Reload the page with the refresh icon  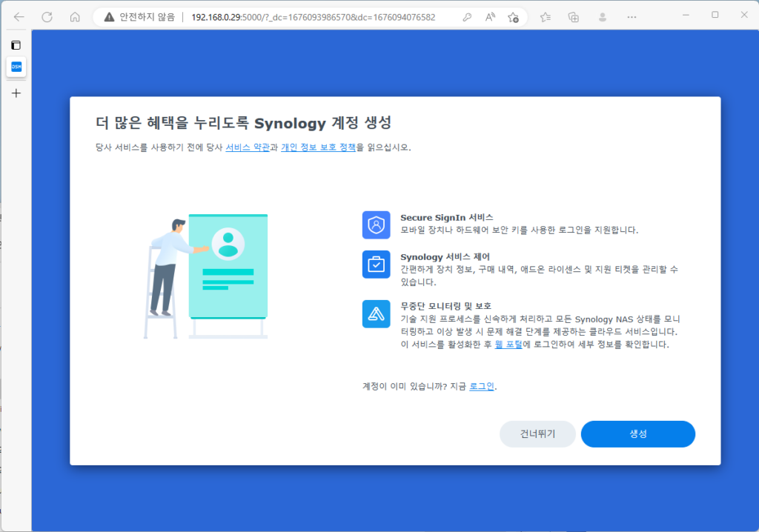tap(47, 18)
